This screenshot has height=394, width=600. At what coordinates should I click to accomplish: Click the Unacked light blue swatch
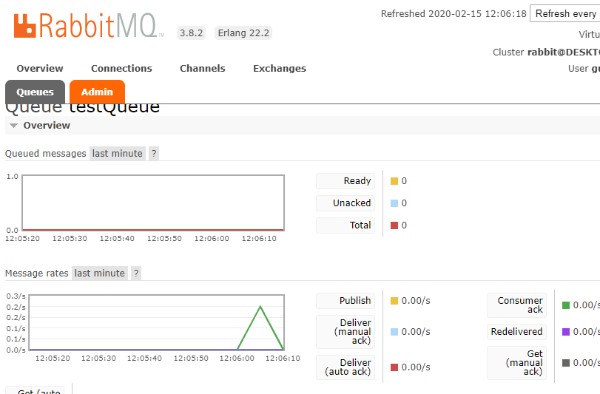click(x=394, y=203)
